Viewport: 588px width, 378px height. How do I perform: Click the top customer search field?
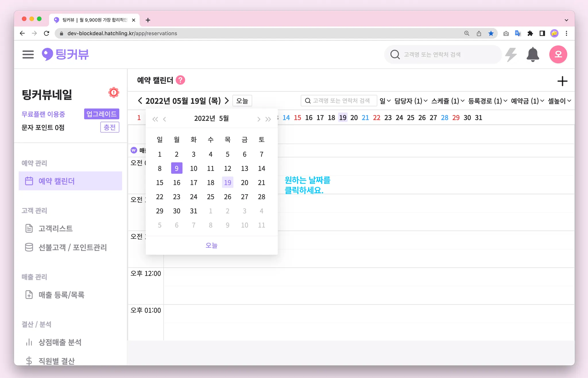pos(444,54)
